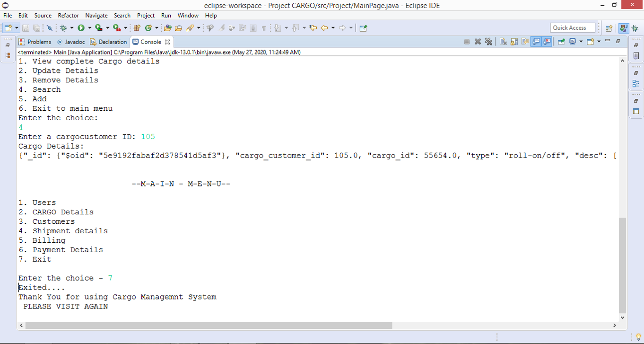Click the Clear Console icon

[x=503, y=42]
